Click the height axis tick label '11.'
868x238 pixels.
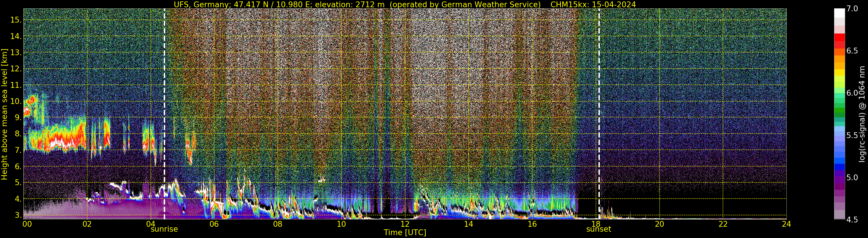point(16,85)
